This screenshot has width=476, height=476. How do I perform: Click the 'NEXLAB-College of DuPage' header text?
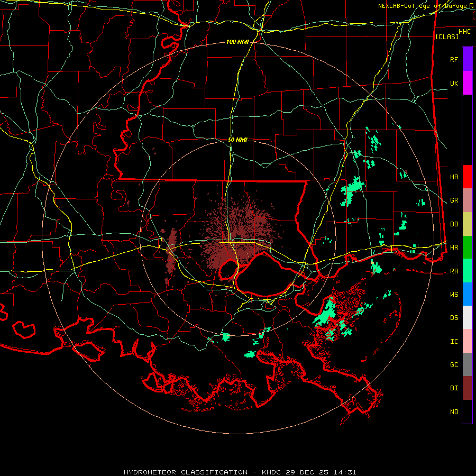point(422,6)
